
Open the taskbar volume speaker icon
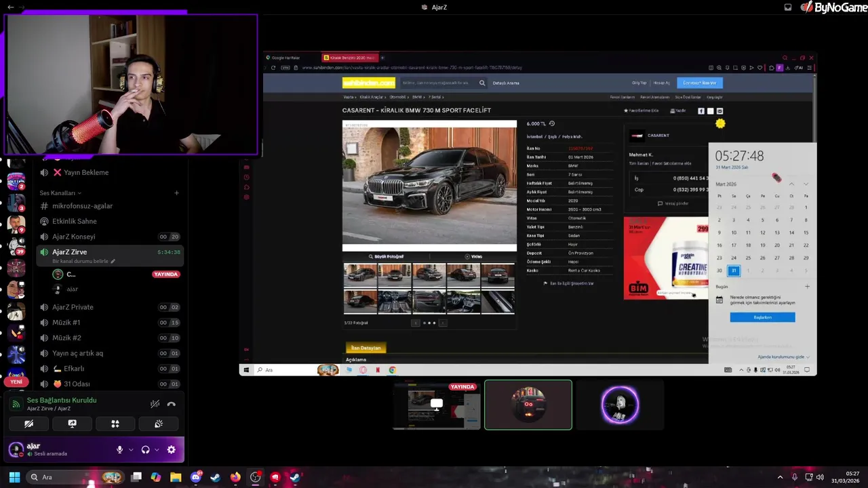820,477
